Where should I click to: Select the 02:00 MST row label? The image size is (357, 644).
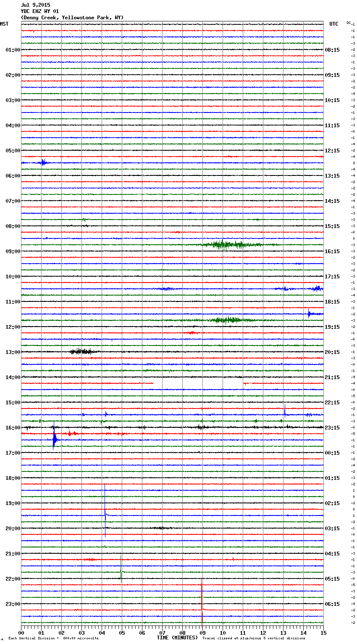(13, 75)
